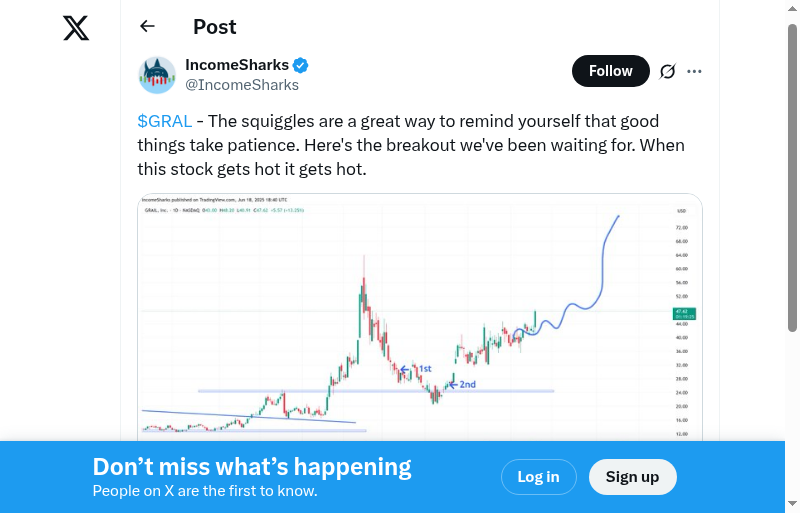Click the X logo
This screenshot has width=800, height=513.
pos(76,29)
